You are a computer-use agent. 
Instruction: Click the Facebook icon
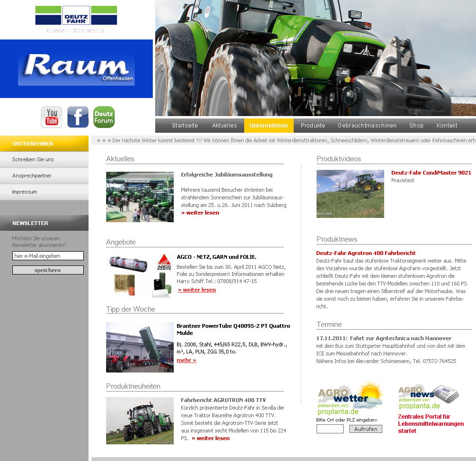78,117
